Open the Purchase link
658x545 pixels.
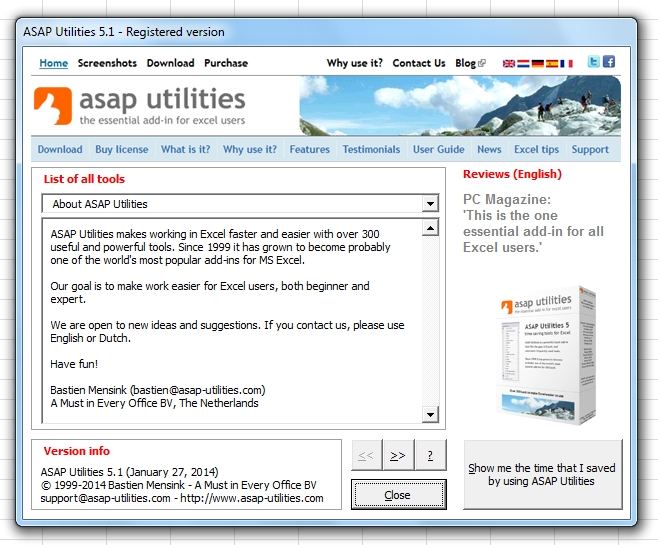(226, 63)
